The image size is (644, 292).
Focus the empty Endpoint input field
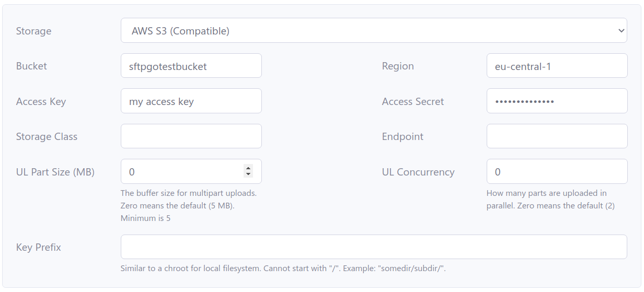557,136
